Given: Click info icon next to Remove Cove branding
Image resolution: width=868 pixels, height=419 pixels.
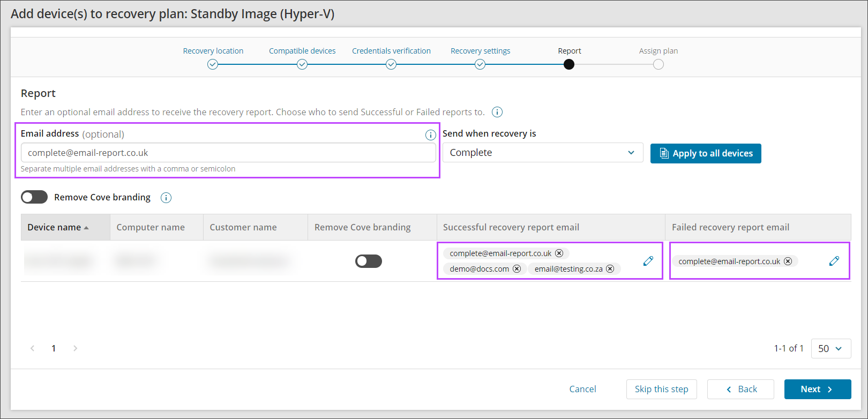Looking at the screenshot, I should [x=166, y=198].
